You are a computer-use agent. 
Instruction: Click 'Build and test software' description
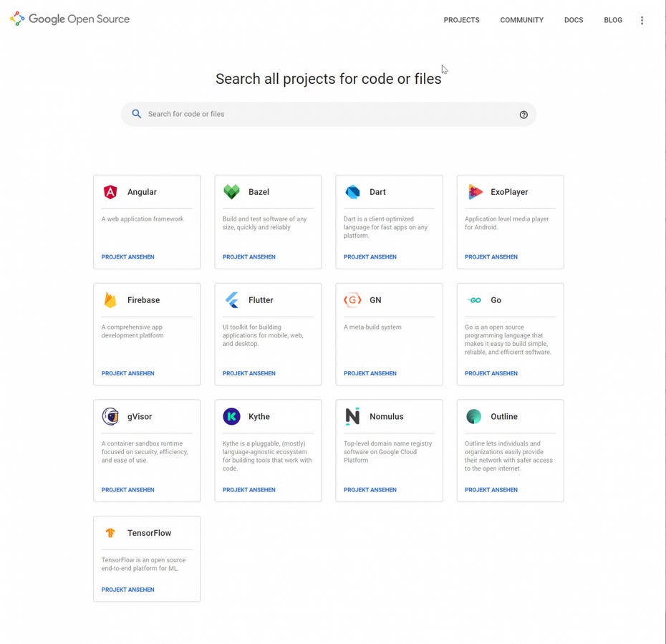(265, 223)
